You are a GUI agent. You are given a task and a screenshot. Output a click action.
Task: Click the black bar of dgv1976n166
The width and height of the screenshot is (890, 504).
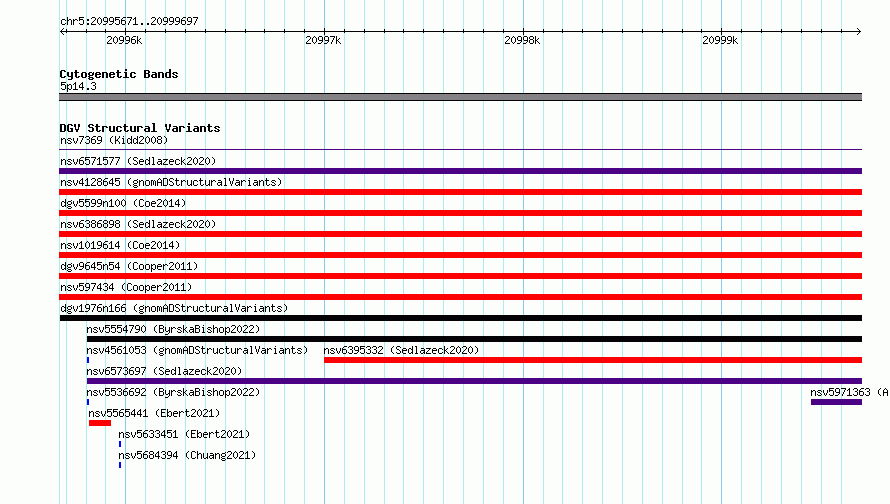click(x=460, y=318)
